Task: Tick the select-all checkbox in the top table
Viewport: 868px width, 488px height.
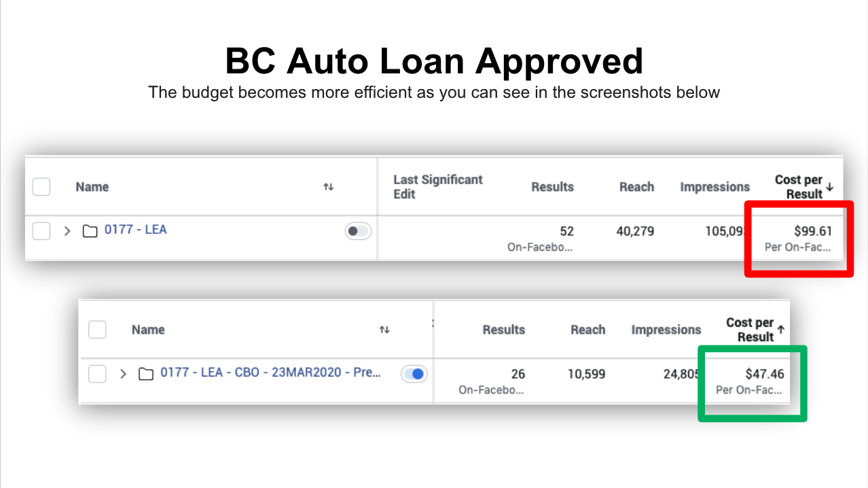Action: (x=41, y=187)
